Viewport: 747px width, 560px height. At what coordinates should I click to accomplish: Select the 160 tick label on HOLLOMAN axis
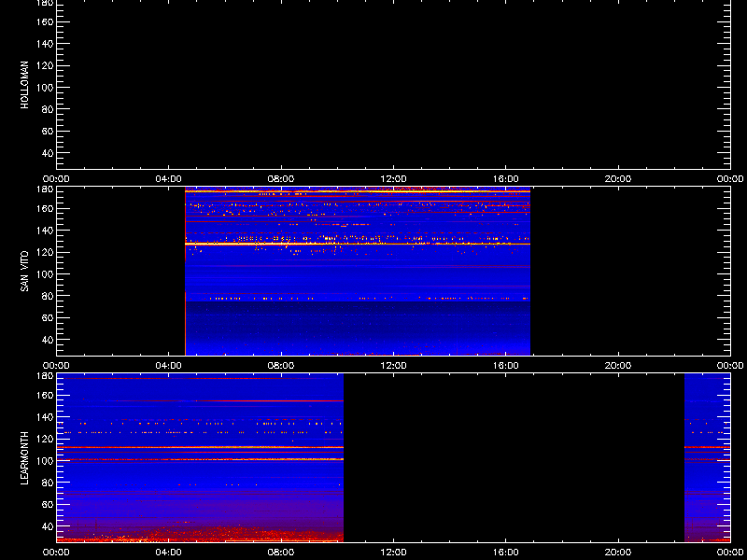click(x=45, y=21)
